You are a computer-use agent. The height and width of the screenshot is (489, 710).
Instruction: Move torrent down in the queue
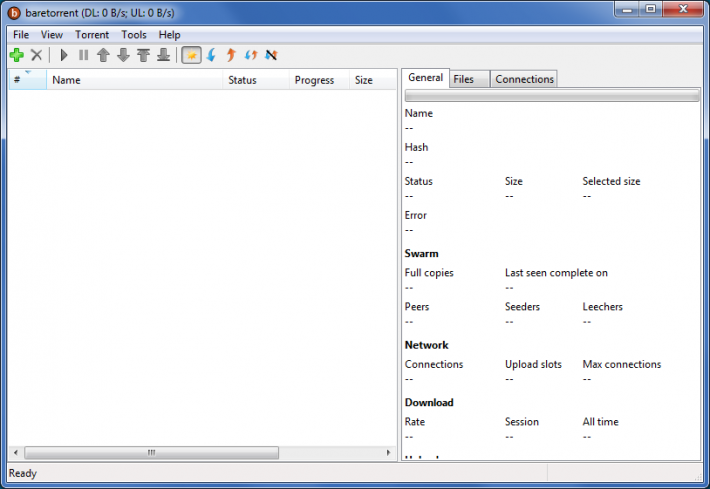click(x=123, y=55)
